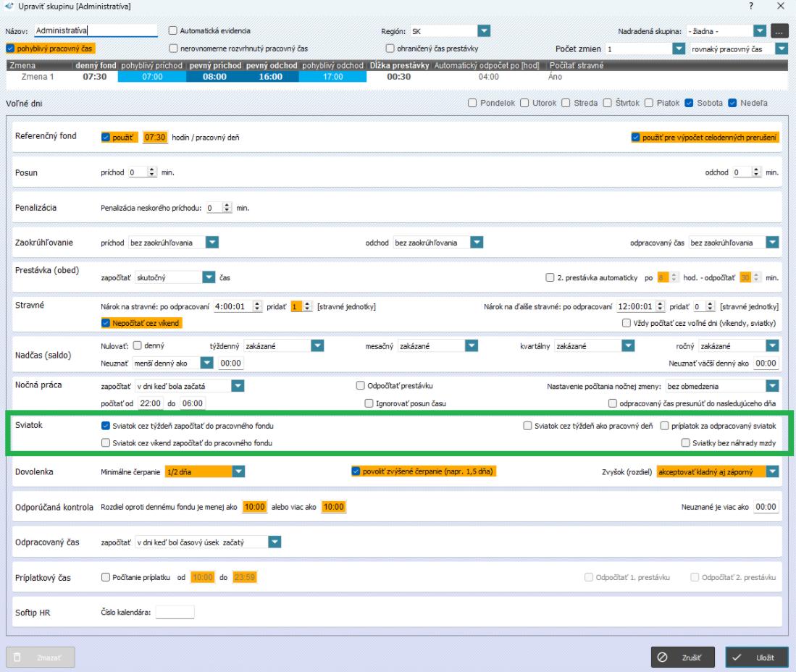Toggle the Sobota free day checkbox
Viewport: 796px width, 672px height.
pos(690,102)
